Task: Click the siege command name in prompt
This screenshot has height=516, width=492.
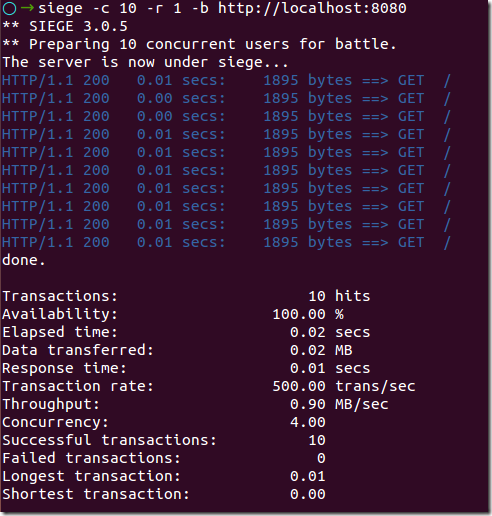Action: (x=60, y=9)
